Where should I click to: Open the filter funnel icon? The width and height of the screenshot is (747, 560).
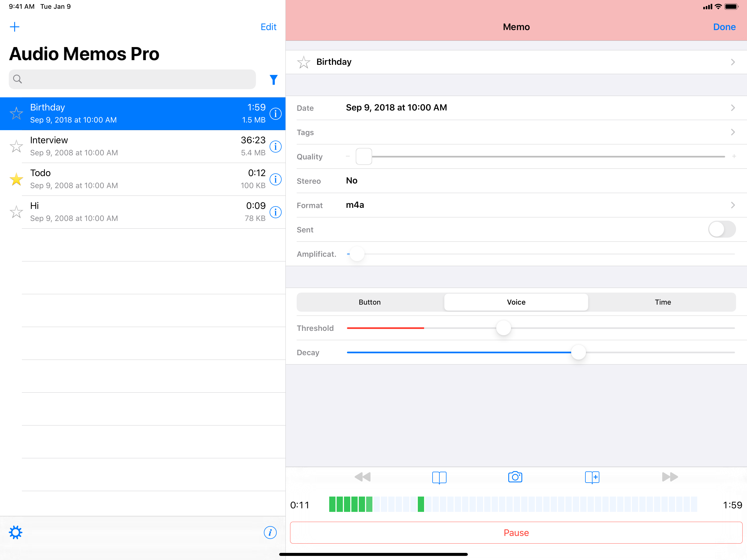(273, 80)
